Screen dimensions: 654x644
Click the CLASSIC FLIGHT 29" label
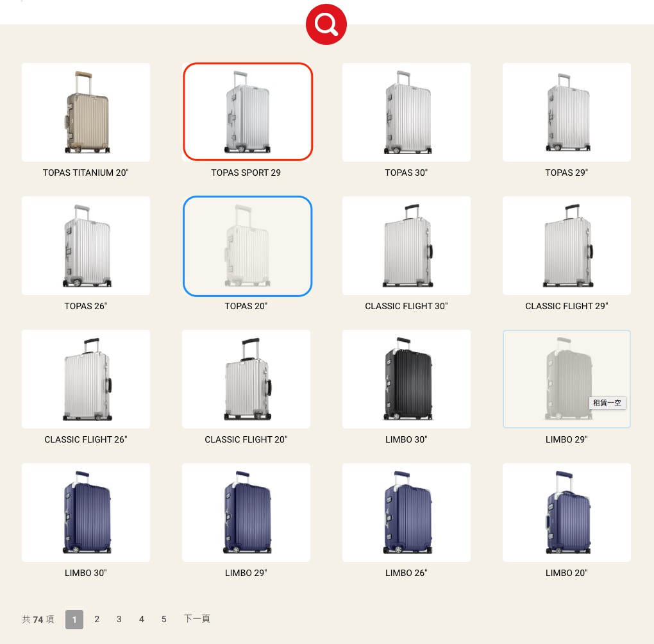(566, 306)
